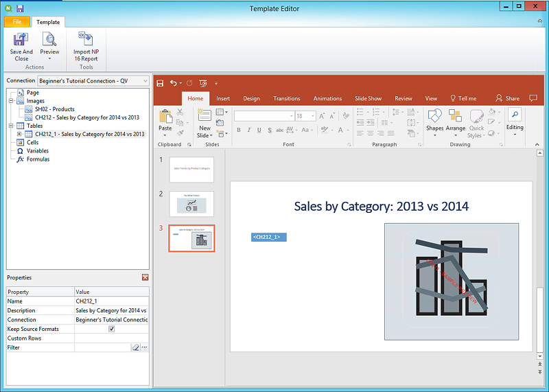Click the Arrange icon in Drawing group
The width and height of the screenshot is (549, 392).
(x=455, y=116)
